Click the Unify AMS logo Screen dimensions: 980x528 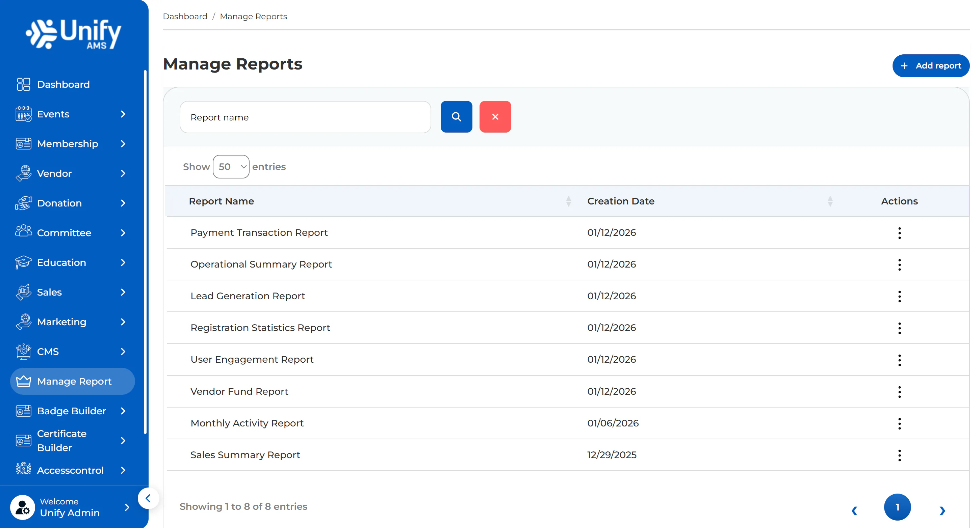pos(73,34)
